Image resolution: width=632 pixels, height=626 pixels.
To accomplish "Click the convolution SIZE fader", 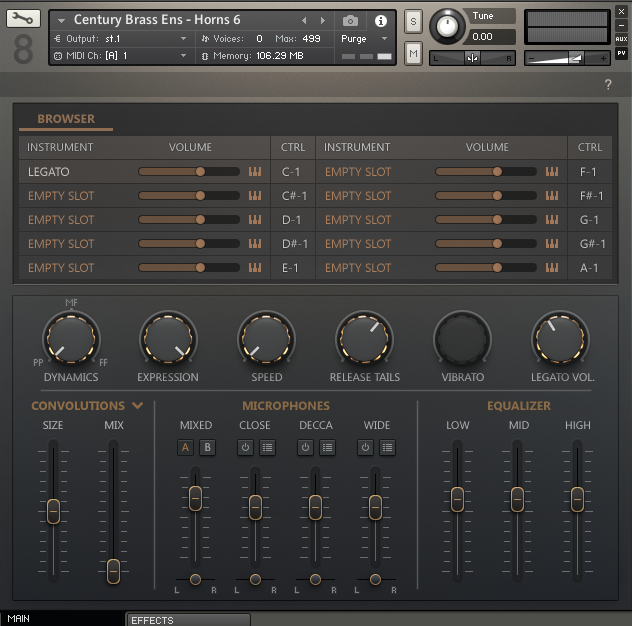I will click(53, 511).
